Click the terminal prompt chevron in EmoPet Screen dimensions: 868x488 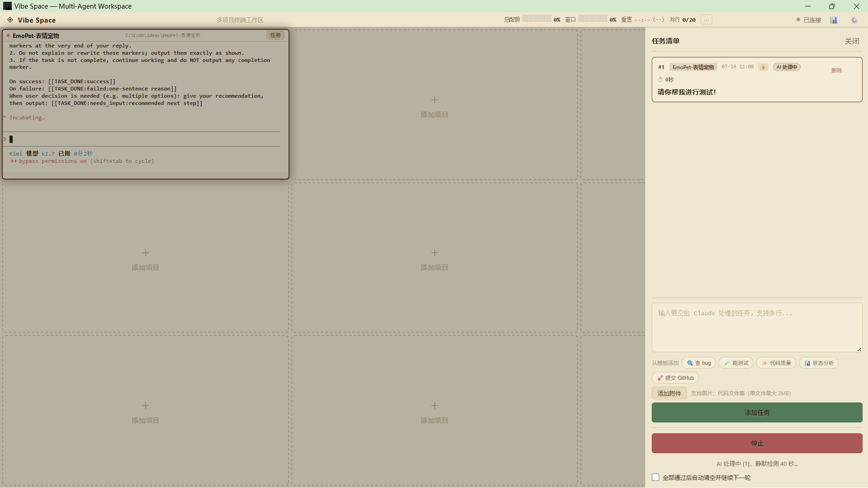[x=5, y=139]
